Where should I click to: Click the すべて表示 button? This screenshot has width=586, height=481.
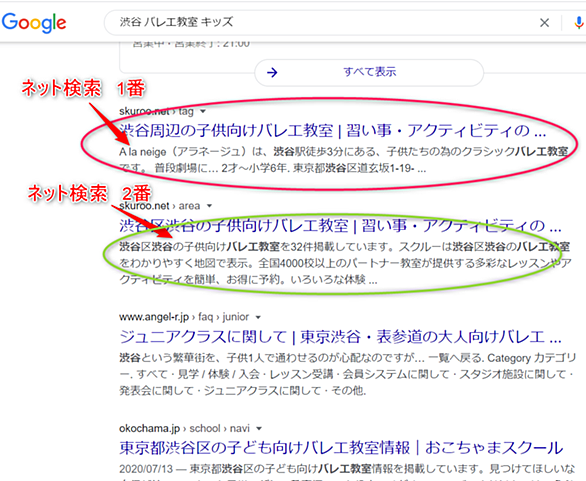[369, 72]
